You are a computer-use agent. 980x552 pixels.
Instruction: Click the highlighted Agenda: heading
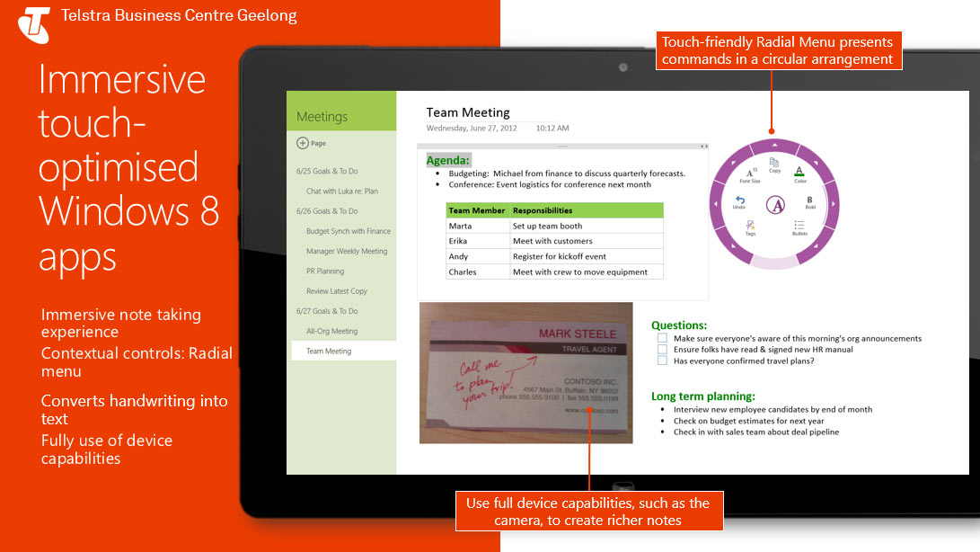pos(447,160)
